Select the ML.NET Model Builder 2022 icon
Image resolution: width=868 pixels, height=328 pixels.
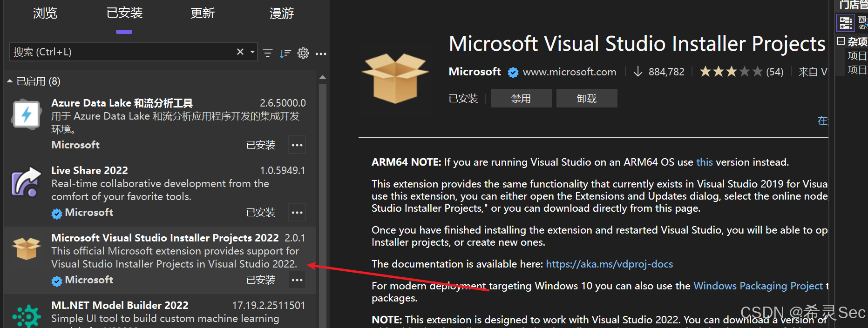pyautogui.click(x=26, y=316)
